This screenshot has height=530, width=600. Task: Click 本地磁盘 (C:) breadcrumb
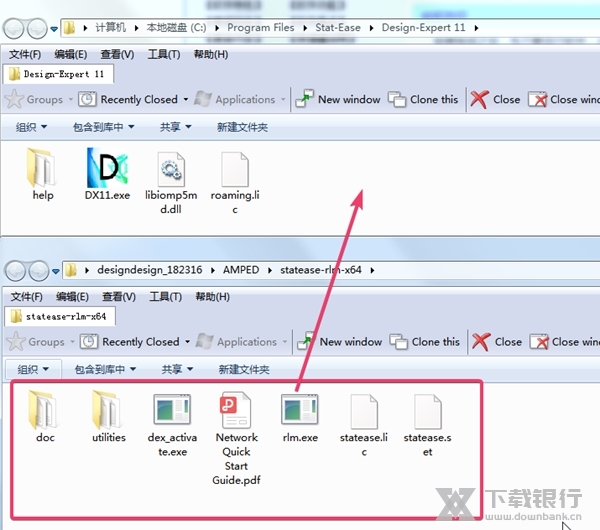pyautogui.click(x=176, y=28)
